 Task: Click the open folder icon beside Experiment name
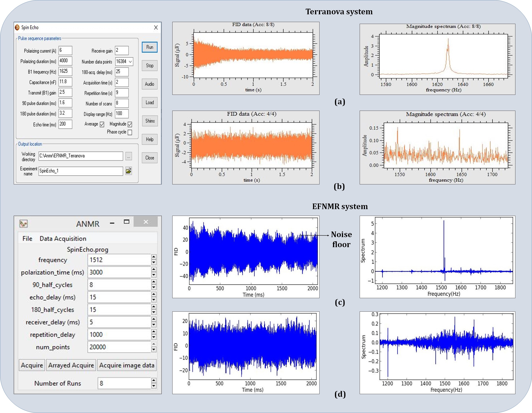click(x=129, y=171)
